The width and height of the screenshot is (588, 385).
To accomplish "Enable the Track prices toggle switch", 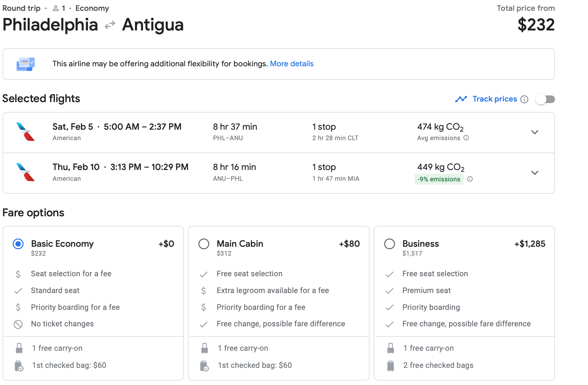I will (x=545, y=99).
